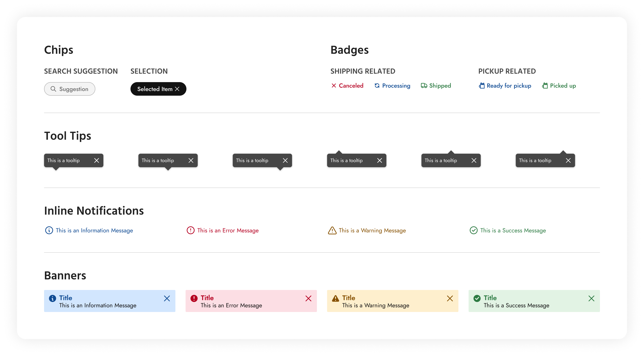The height and width of the screenshot is (356, 644).
Task: Click the red X icon on the Canceled badge
Action: tap(334, 86)
